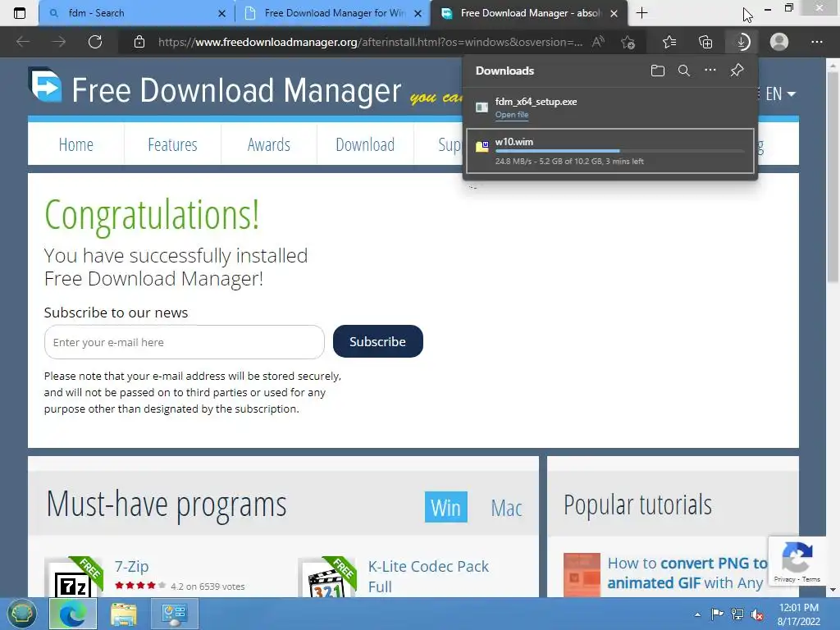Open the Windows Start orb
840x630 pixels.
click(22, 614)
